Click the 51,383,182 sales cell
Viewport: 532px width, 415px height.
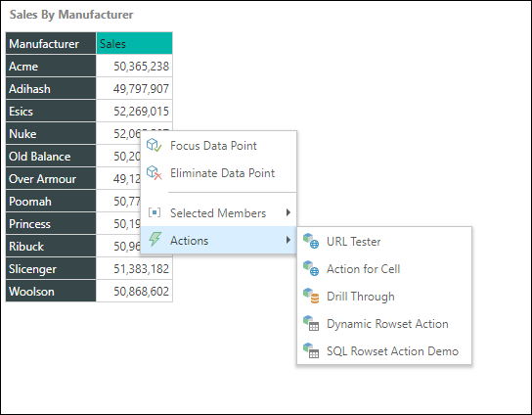click(x=134, y=268)
